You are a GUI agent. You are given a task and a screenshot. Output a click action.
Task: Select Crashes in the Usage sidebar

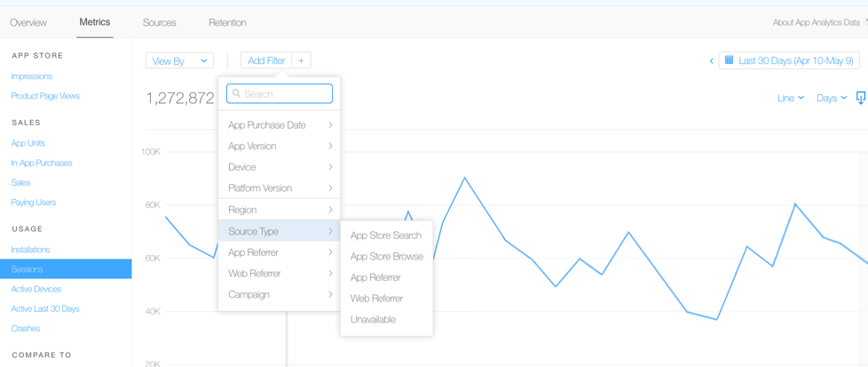(x=26, y=328)
